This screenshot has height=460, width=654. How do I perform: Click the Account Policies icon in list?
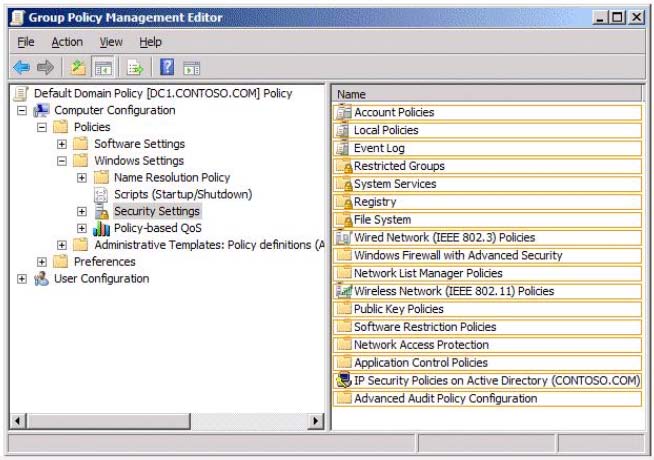click(x=344, y=112)
